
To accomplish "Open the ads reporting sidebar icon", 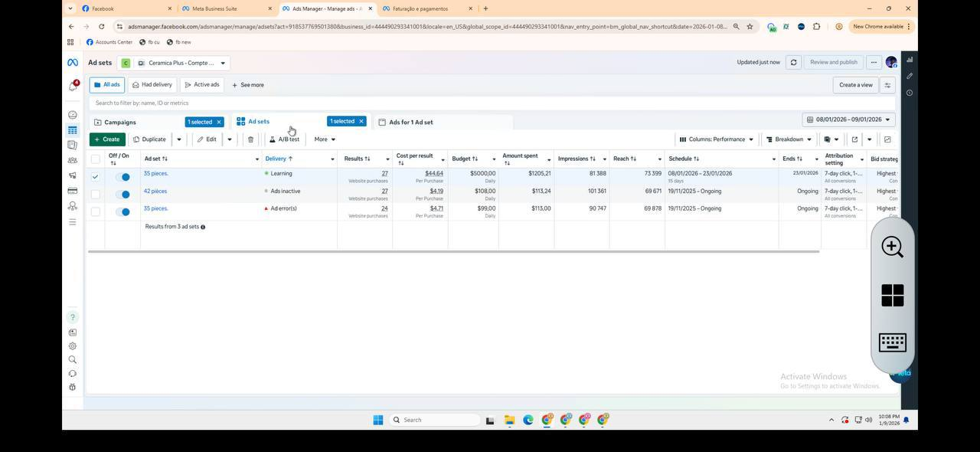I will 73,145.
